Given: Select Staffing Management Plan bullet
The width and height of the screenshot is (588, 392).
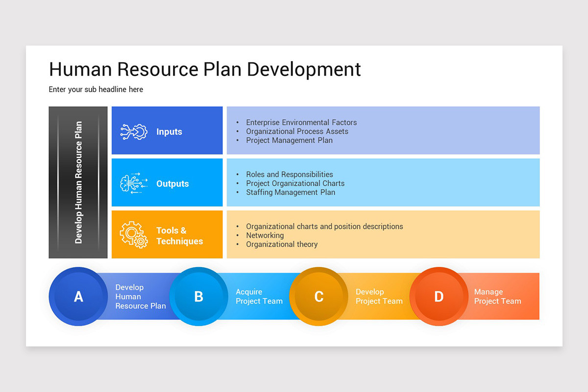Looking at the screenshot, I should (291, 192).
